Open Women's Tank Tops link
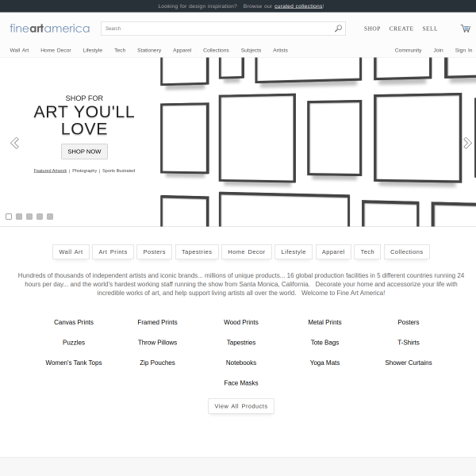This screenshot has height=476, width=476. 74,363
